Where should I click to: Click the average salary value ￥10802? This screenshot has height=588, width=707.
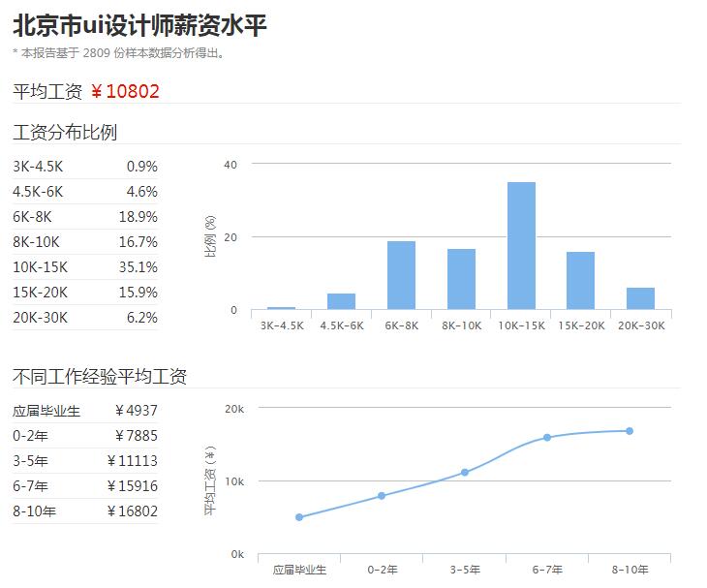click(x=125, y=91)
